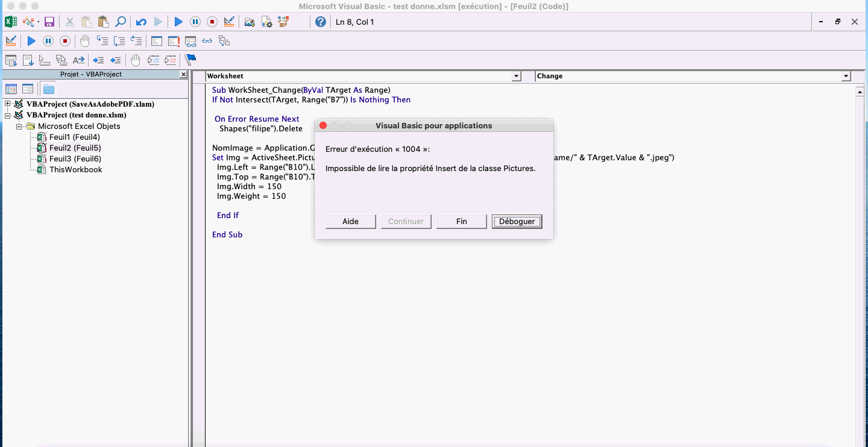Viewport: 868px width, 447px height.
Task: Switch to Excel with the green Excel icon
Action: pos(11,22)
